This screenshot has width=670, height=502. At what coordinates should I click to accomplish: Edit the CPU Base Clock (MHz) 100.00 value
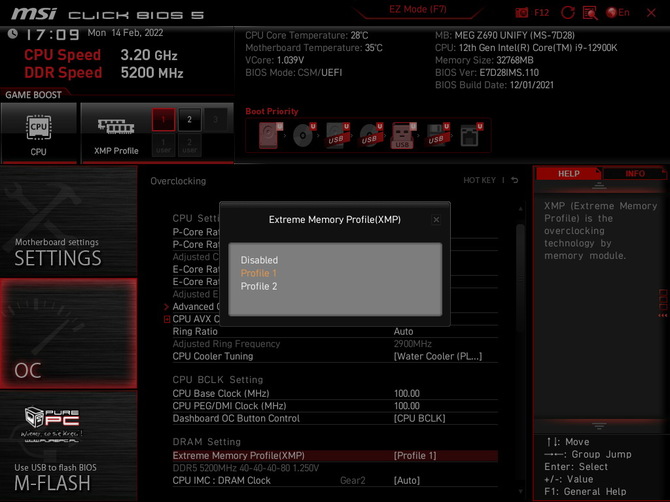click(x=407, y=393)
